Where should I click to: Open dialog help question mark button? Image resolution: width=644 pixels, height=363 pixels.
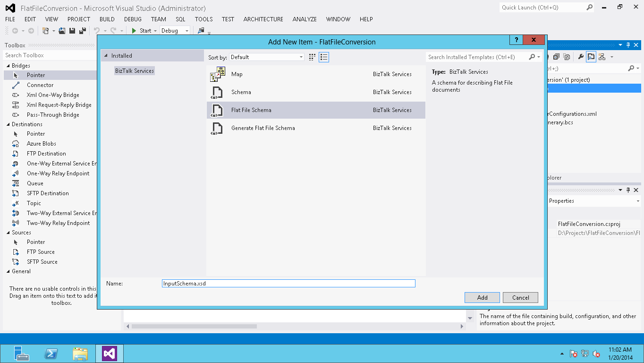517,40
